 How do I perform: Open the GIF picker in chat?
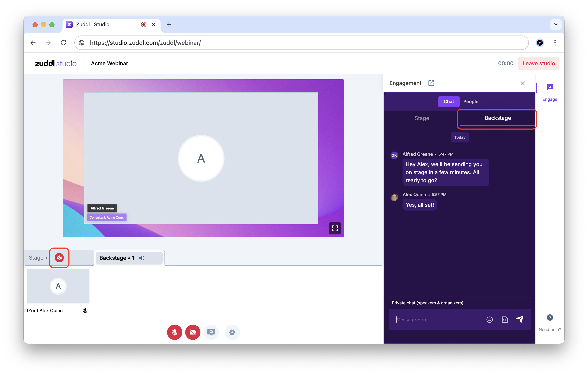pos(505,319)
